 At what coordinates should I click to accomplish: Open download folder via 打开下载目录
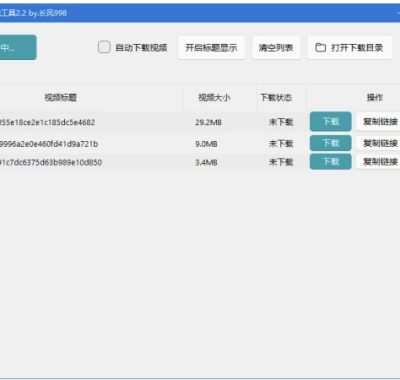[349, 48]
